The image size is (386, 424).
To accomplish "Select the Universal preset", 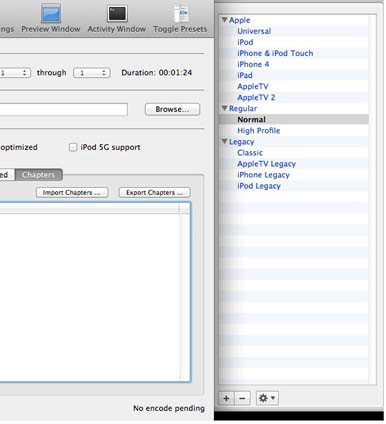I will click(x=254, y=31).
